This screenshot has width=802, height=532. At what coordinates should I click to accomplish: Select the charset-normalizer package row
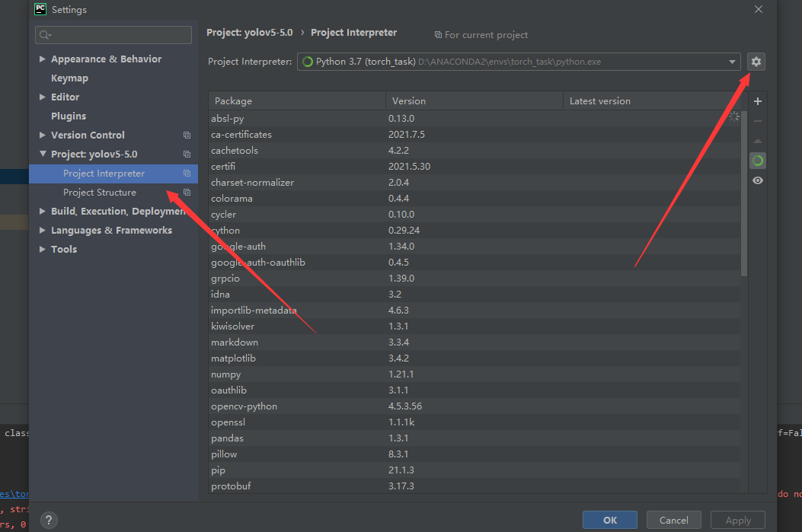pos(474,183)
